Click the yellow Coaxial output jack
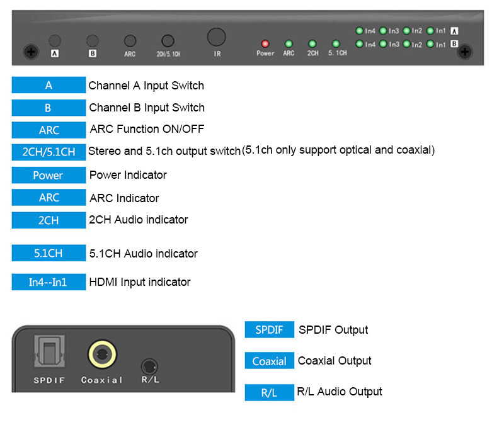The height and width of the screenshot is (425, 504). tap(101, 355)
